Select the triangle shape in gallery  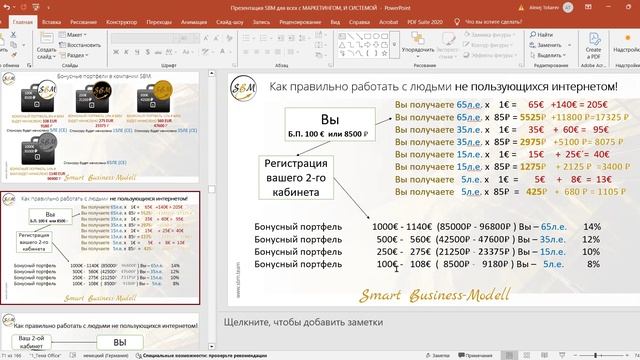[x=342, y=45]
